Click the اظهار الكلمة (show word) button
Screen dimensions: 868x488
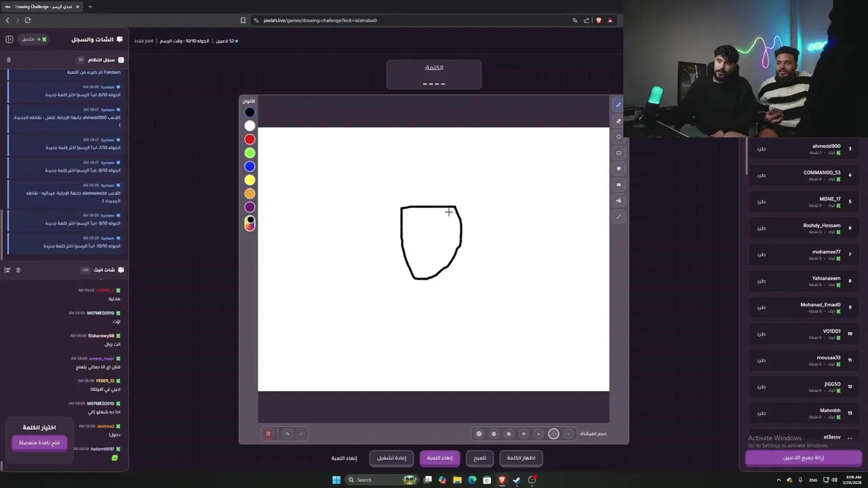pyautogui.click(x=521, y=458)
